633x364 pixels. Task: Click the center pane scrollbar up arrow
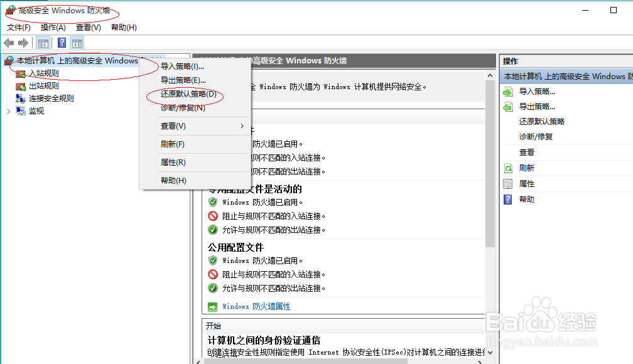[x=490, y=75]
